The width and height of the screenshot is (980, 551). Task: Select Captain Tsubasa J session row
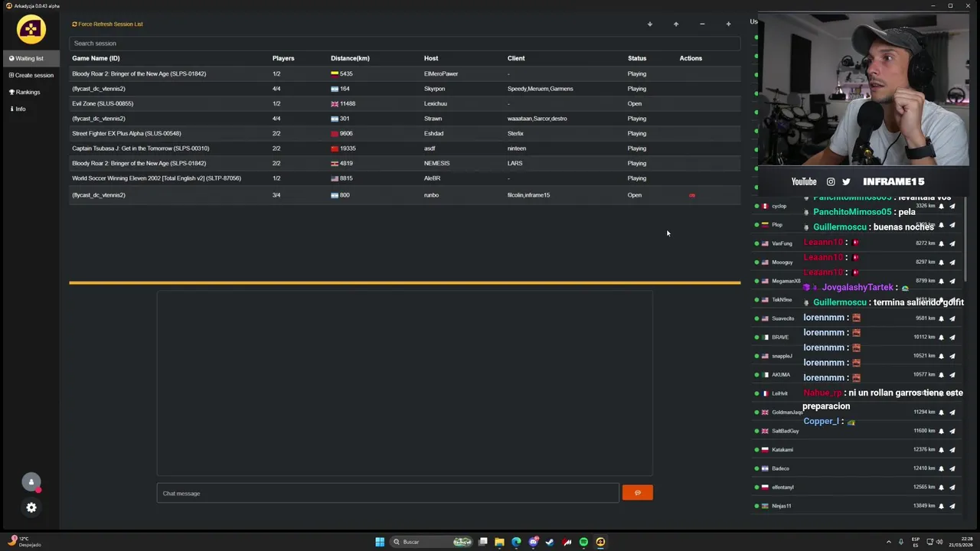coord(404,148)
